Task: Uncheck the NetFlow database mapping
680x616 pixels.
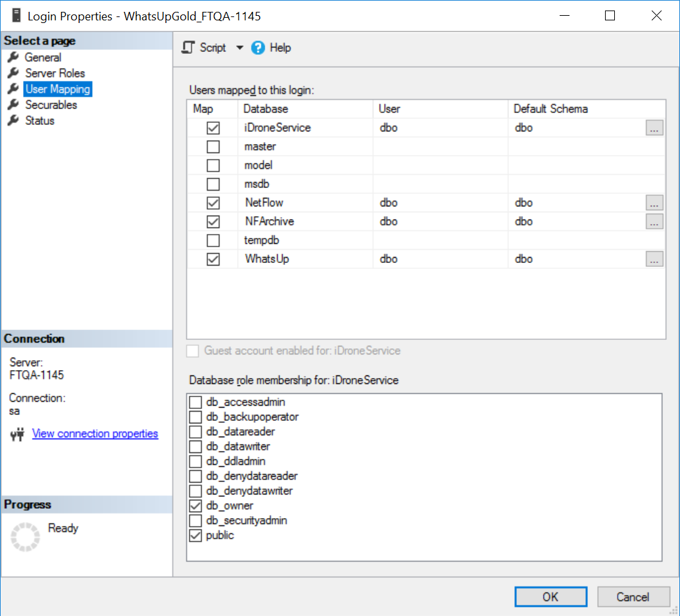Action: pos(213,202)
